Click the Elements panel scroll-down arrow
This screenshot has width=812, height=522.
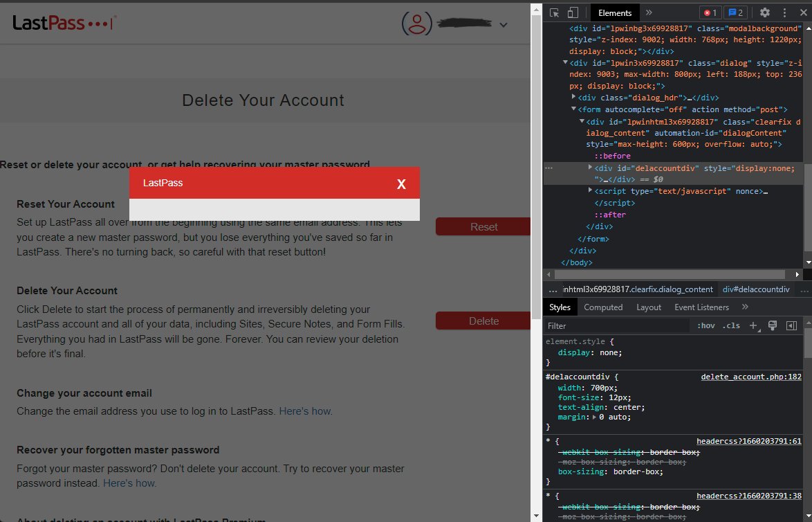point(808,262)
